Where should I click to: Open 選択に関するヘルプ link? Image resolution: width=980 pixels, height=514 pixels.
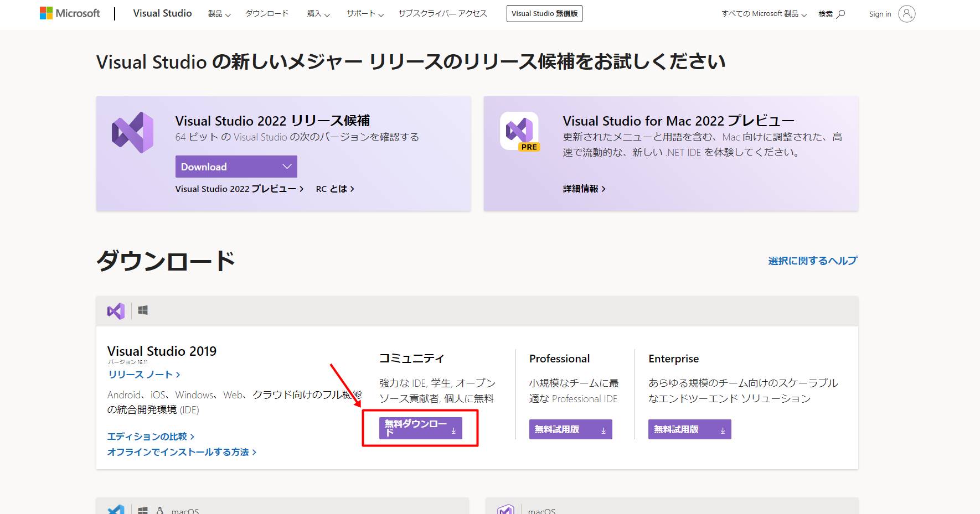(x=813, y=261)
